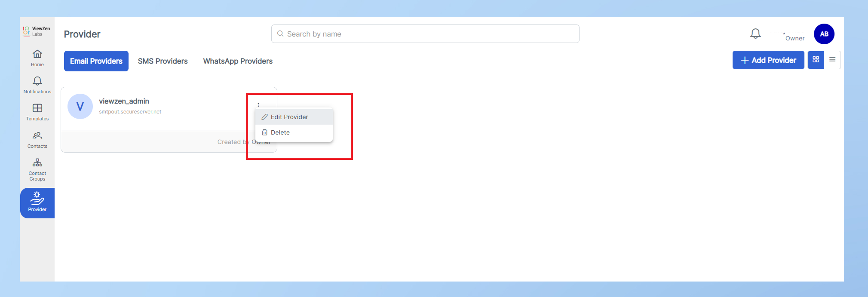Screen dimensions: 868x297
Task: Switch to grid view layout
Action: 816,60
